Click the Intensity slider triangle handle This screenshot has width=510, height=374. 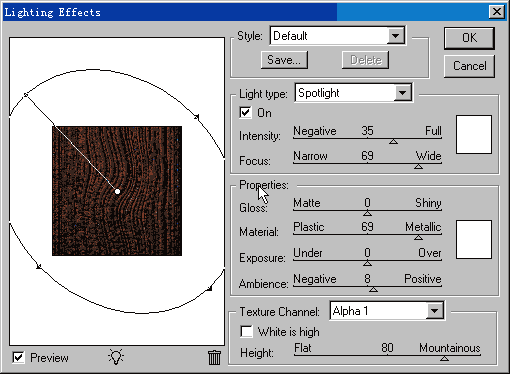click(x=393, y=142)
